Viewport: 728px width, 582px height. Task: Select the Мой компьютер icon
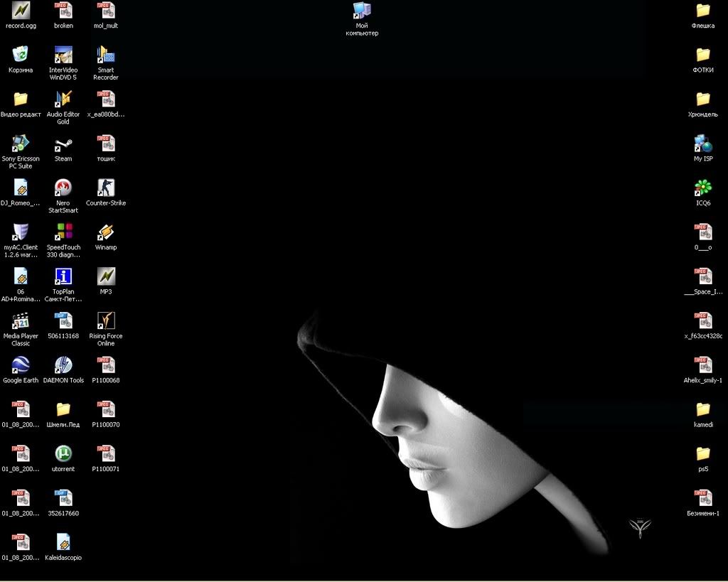362,11
